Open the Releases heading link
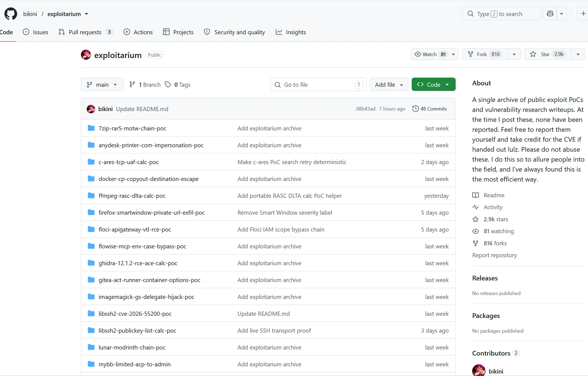588x376 pixels. pos(485,278)
